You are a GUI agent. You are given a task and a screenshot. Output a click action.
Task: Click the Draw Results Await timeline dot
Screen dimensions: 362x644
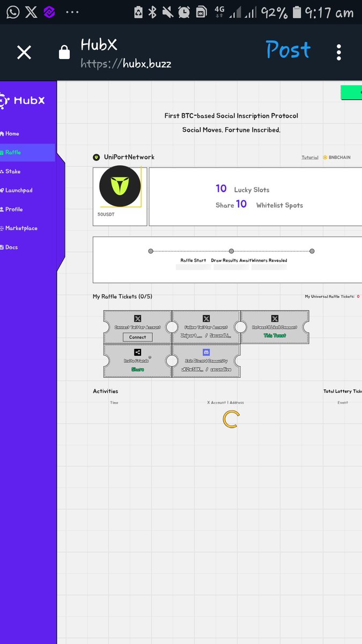(231, 251)
